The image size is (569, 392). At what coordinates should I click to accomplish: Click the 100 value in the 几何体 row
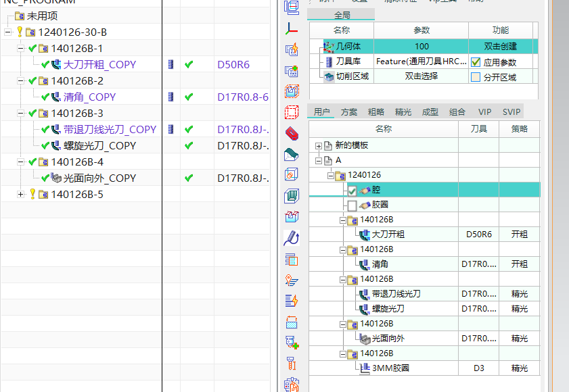click(422, 47)
